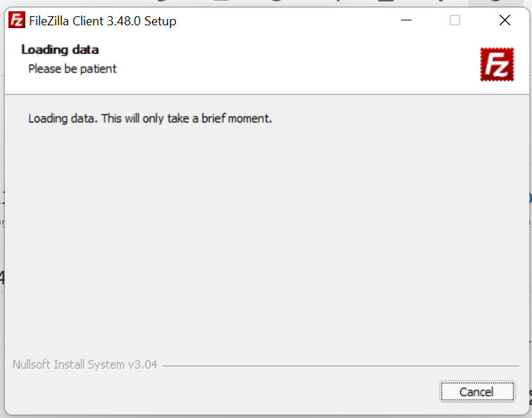The height and width of the screenshot is (418, 532).
Task: Minimize the FileZilla Setup window
Action: tap(407, 20)
